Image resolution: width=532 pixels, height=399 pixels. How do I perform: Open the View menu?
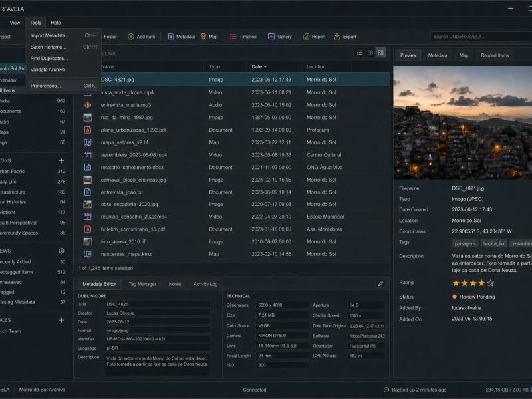tap(15, 23)
